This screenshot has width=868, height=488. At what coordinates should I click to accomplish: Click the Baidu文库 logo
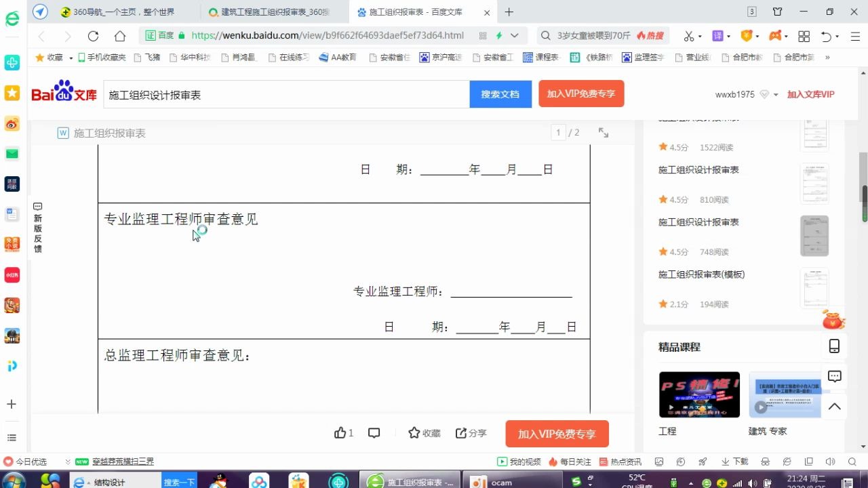pos(64,91)
